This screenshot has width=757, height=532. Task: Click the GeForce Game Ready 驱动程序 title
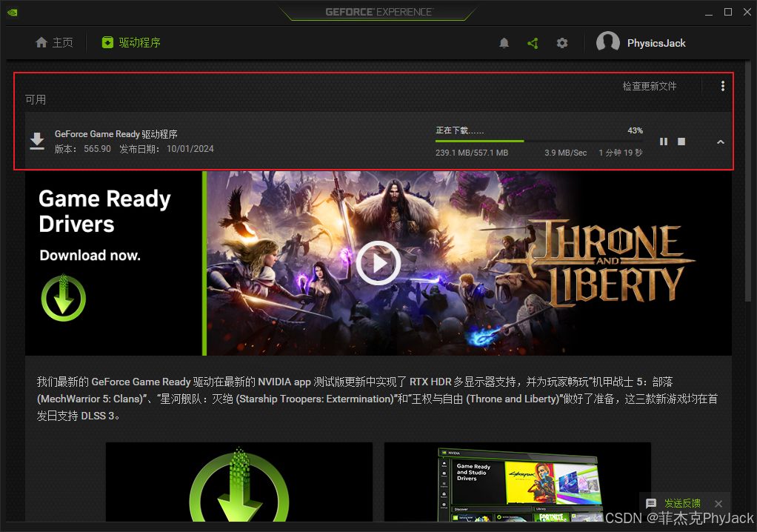[x=116, y=133]
